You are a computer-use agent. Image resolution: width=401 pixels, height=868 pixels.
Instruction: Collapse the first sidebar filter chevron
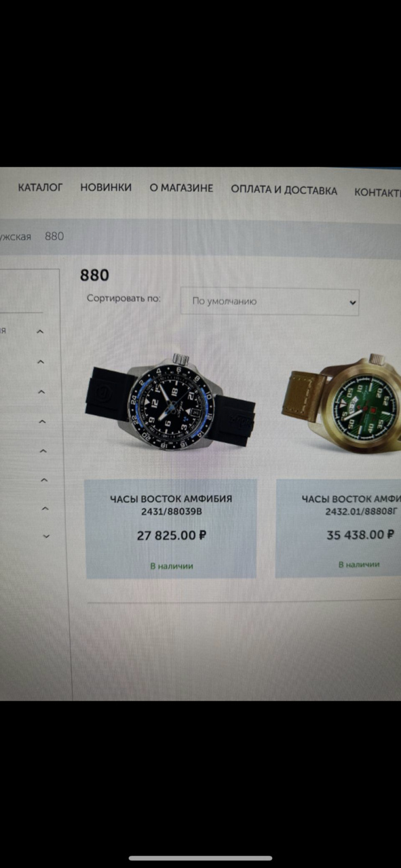[40, 332]
